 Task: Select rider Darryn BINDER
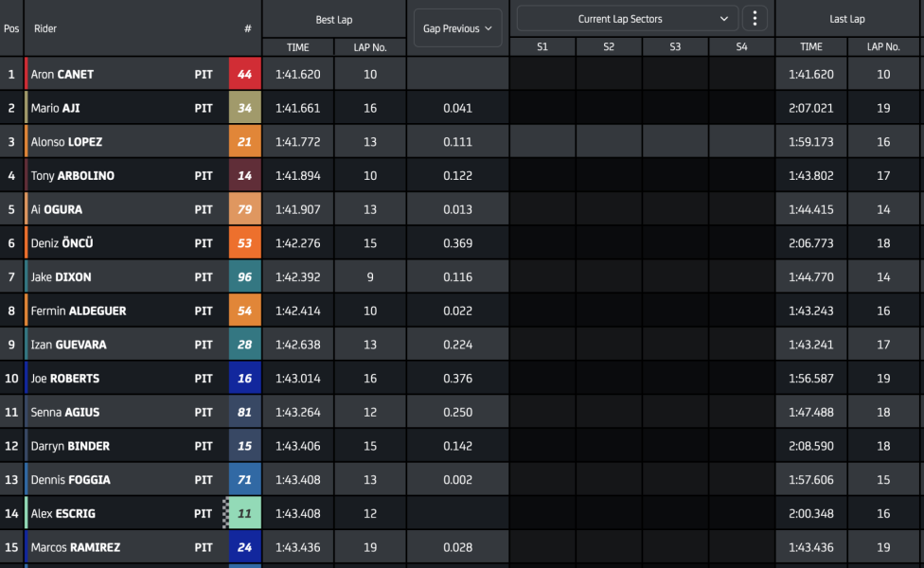(x=70, y=446)
